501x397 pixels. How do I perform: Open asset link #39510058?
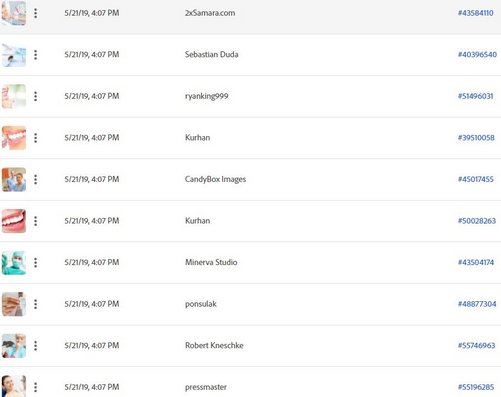pyautogui.click(x=476, y=138)
